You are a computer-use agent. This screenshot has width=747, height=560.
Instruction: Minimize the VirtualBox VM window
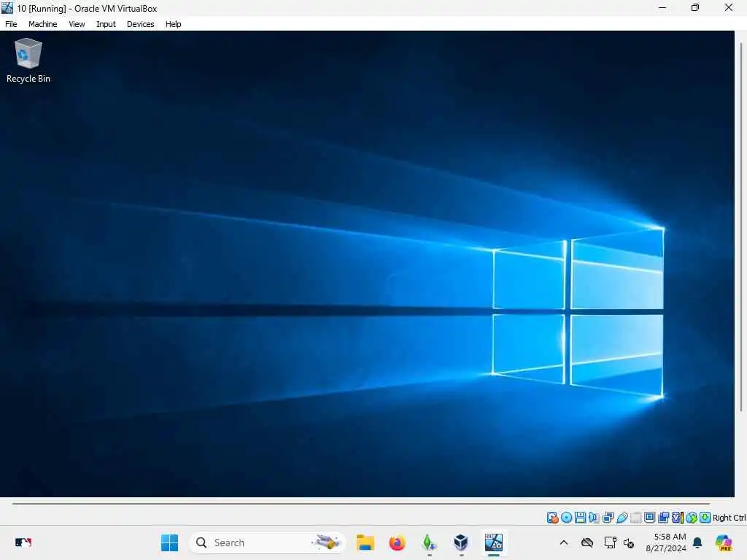(x=662, y=7)
